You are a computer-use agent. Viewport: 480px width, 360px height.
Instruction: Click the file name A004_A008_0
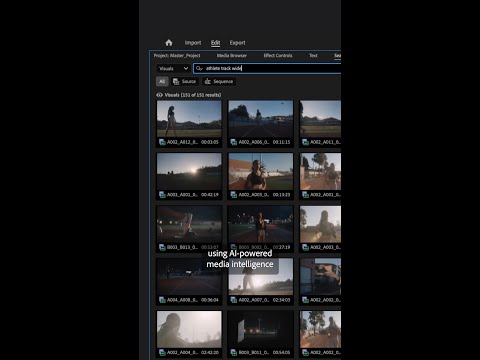182,300
